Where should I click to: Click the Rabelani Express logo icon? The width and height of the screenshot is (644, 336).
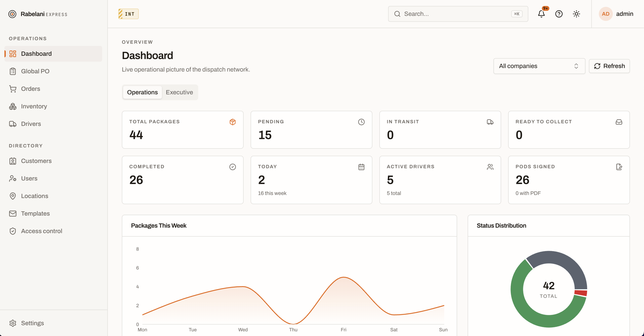tap(13, 14)
